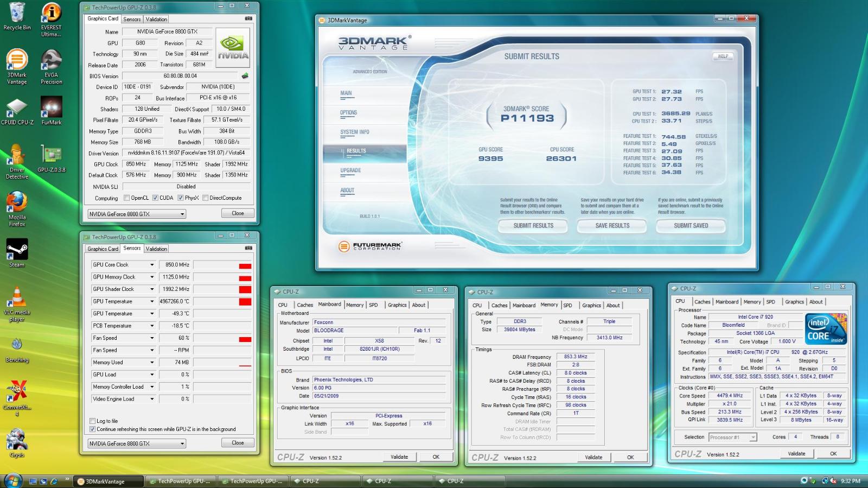Click the SUBMIT SAVED button
The height and width of the screenshot is (488, 868).
tap(691, 226)
